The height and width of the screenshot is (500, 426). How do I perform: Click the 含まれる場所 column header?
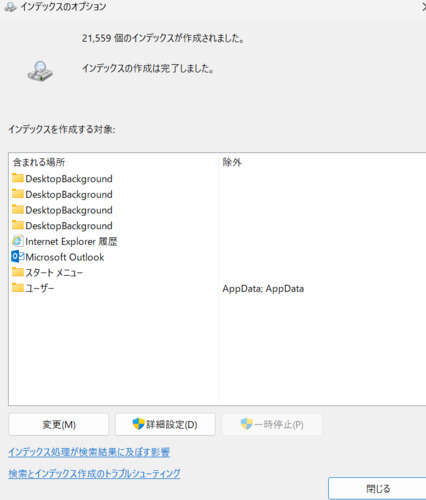[x=39, y=162]
